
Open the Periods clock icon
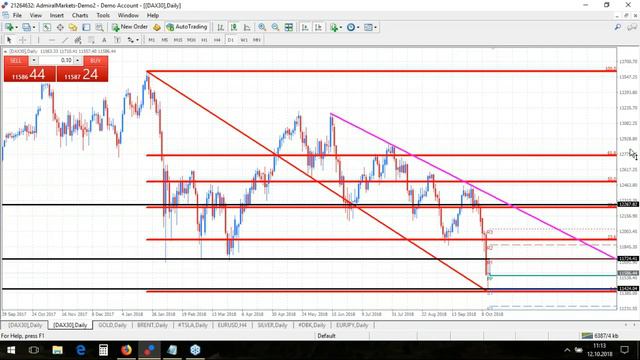click(x=351, y=27)
